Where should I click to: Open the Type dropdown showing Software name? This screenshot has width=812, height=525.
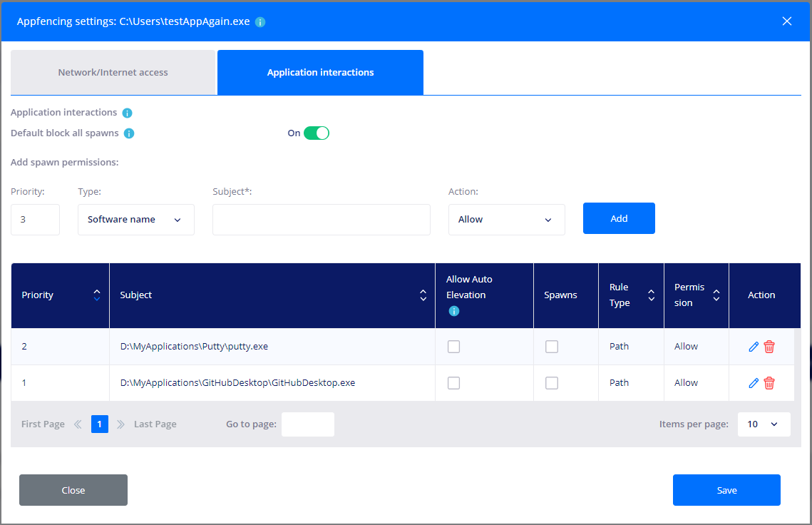(135, 220)
